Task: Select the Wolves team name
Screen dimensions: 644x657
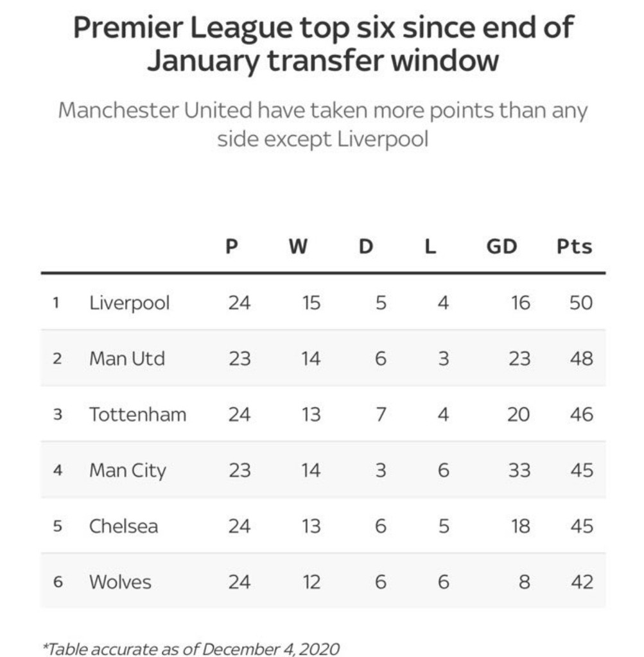Action: (x=120, y=583)
